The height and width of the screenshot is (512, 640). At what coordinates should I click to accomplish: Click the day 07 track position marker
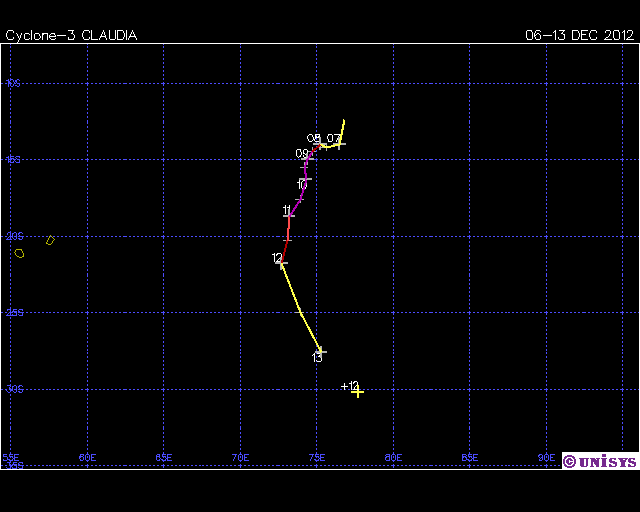tap(340, 144)
